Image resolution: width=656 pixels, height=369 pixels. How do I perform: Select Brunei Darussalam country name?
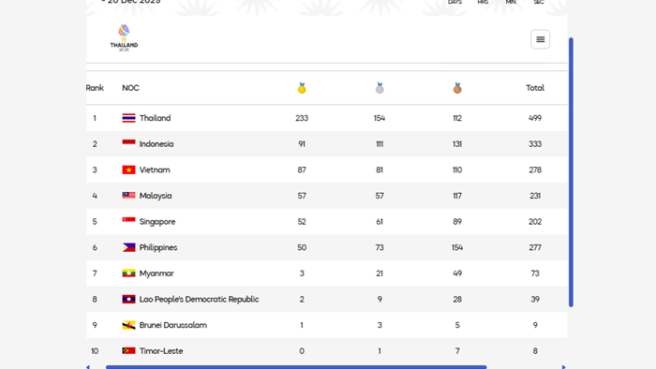tap(173, 325)
